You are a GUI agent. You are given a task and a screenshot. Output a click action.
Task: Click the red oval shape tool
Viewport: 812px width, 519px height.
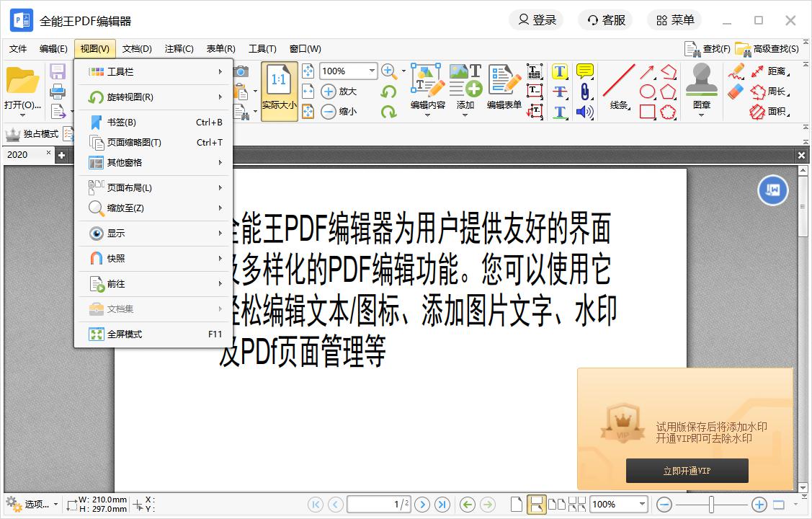tap(647, 92)
